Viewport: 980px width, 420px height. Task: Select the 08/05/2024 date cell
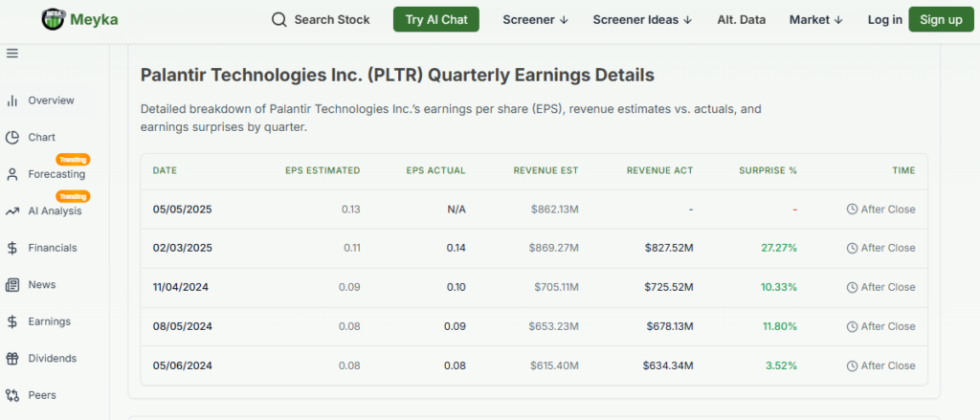[183, 327]
